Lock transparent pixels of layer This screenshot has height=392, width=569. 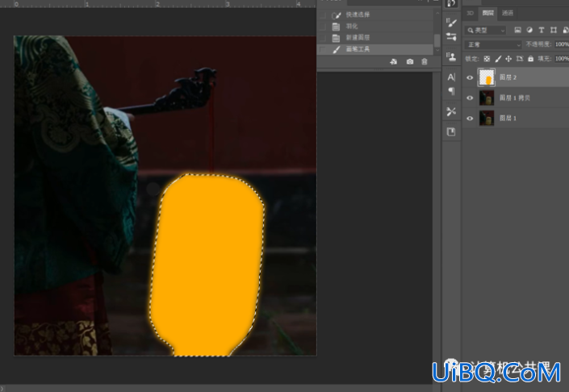tap(487, 59)
